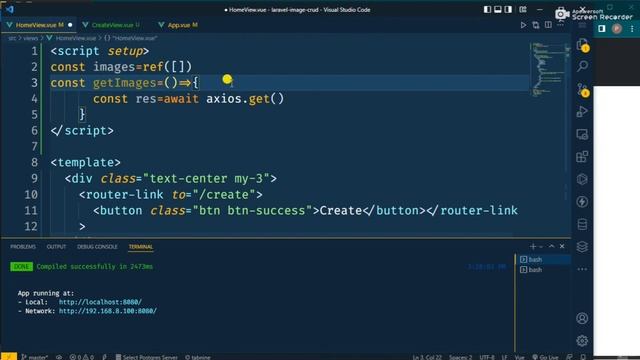640x360 pixels.
Task: Toggle bottom panel layout button
Action: click(x=498, y=9)
